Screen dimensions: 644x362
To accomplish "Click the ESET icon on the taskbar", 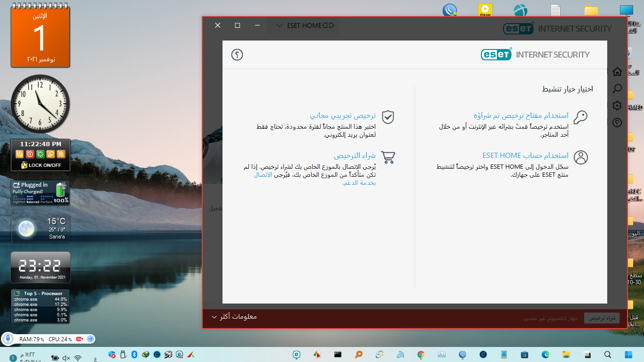I will tap(297, 354).
